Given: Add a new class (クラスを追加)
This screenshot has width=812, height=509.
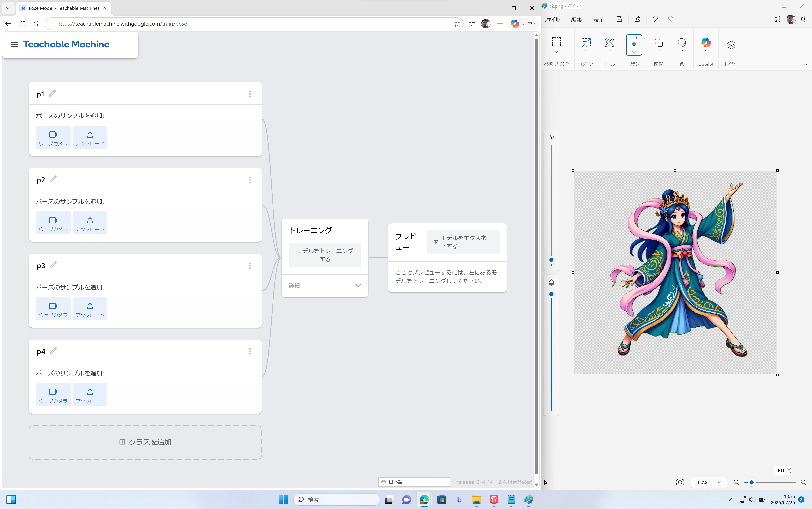Looking at the screenshot, I should 145,442.
